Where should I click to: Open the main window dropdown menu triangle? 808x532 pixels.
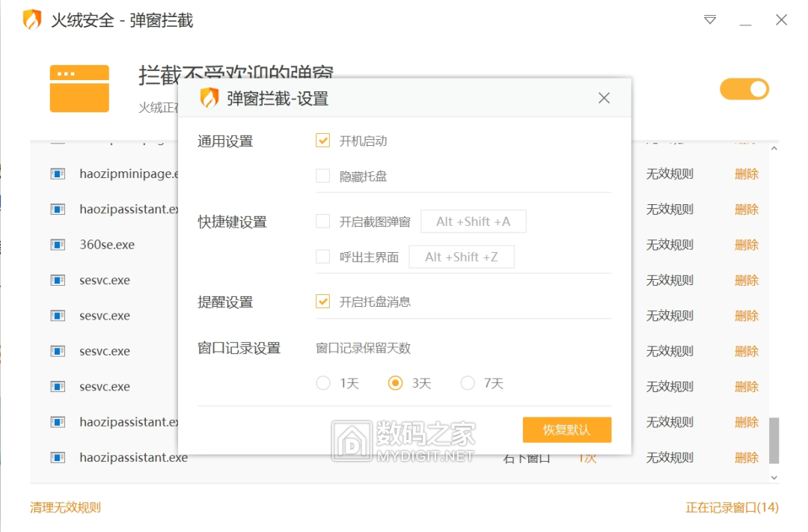[709, 19]
